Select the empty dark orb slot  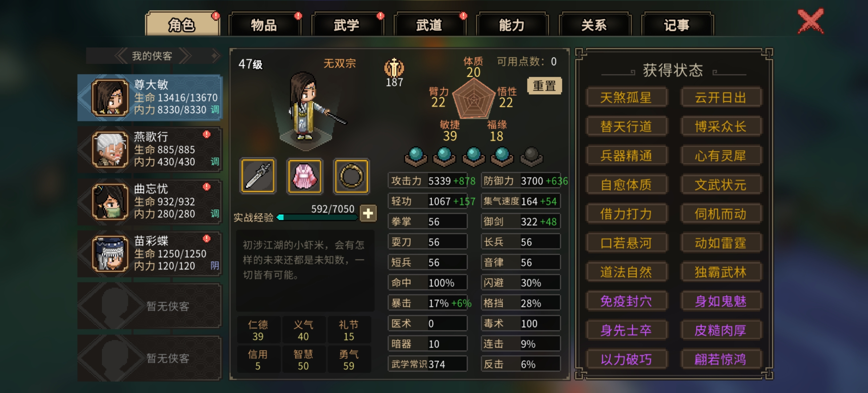pyautogui.click(x=531, y=156)
